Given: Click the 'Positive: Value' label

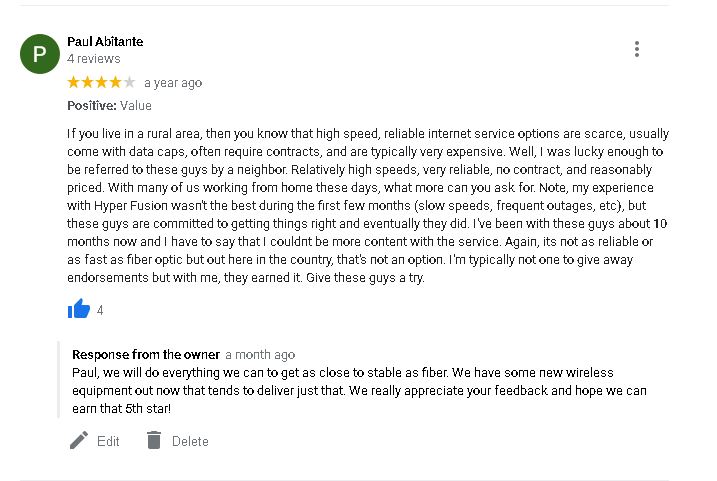Looking at the screenshot, I should click(x=109, y=106).
